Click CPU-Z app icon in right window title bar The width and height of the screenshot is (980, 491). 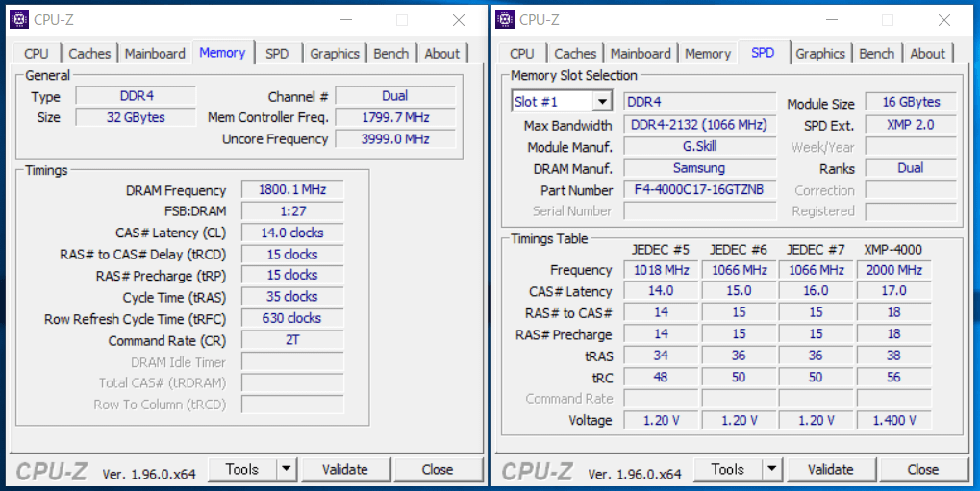pyautogui.click(x=505, y=19)
